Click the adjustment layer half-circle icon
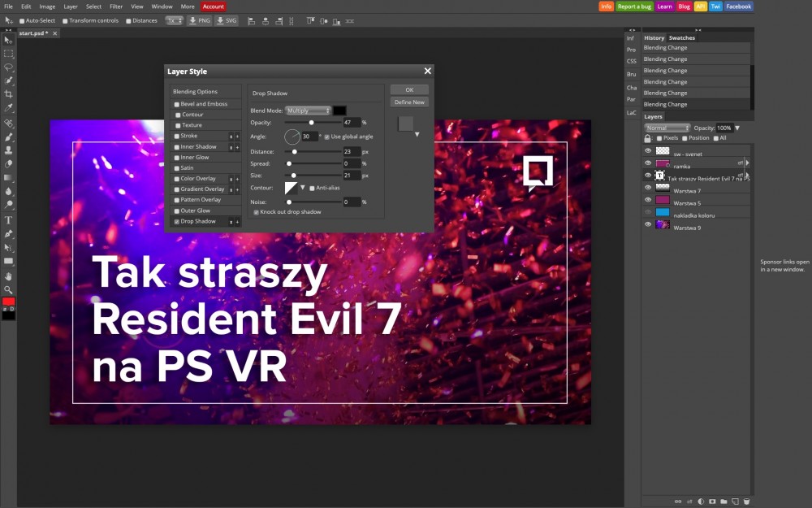Viewport: 812px width, 508px height. (x=701, y=501)
